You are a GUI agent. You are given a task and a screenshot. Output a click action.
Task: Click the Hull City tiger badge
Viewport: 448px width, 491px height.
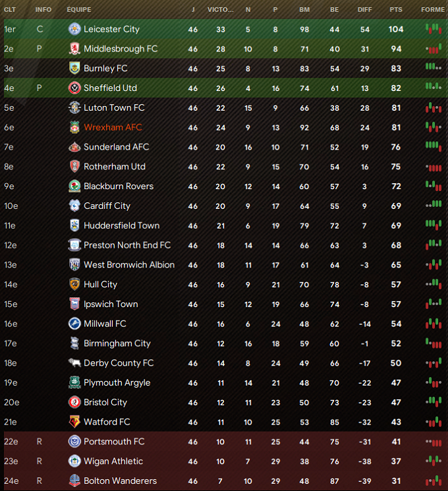(74, 284)
